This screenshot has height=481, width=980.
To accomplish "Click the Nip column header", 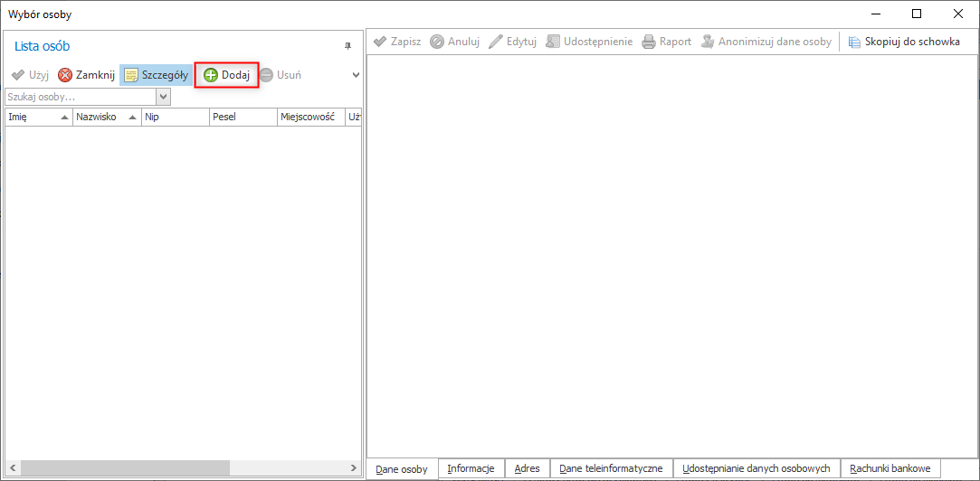I will click(175, 117).
